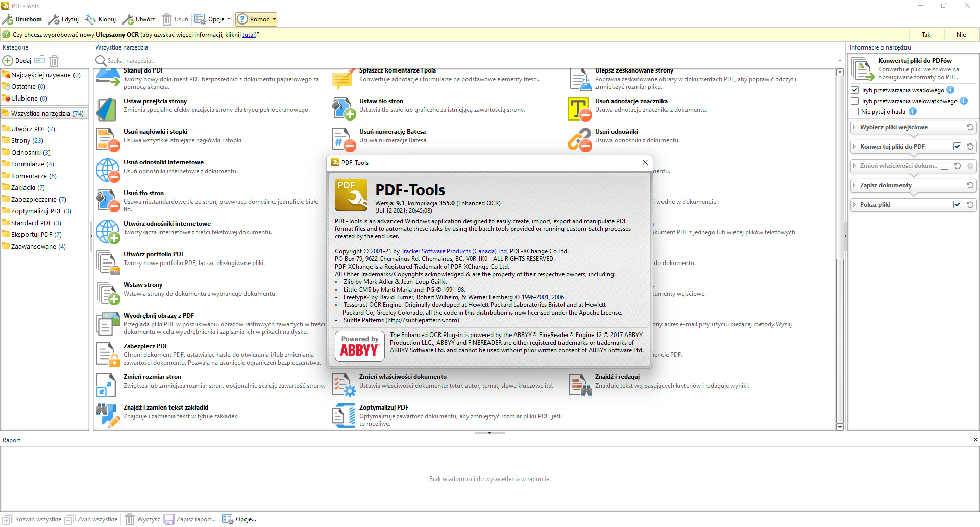
Task: Follow the 'tutaj' link in the info bar
Action: 248,35
